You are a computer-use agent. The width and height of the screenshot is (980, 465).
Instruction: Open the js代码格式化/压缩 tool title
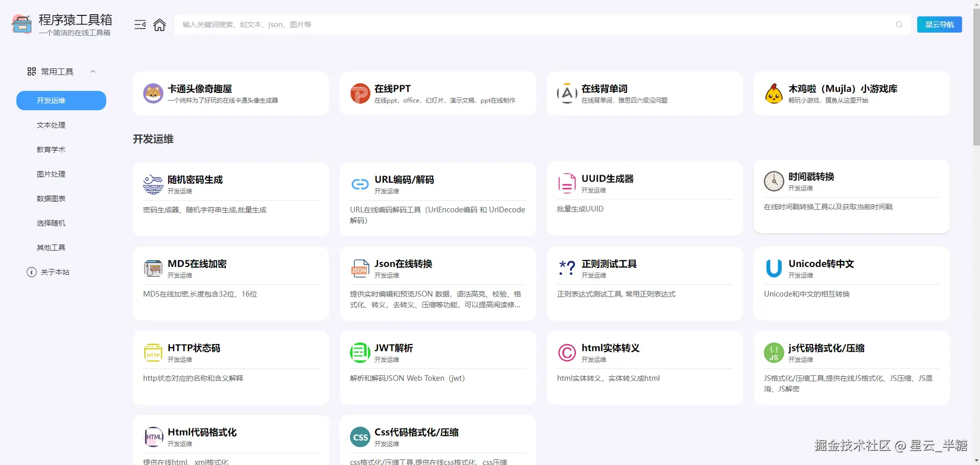pos(827,348)
